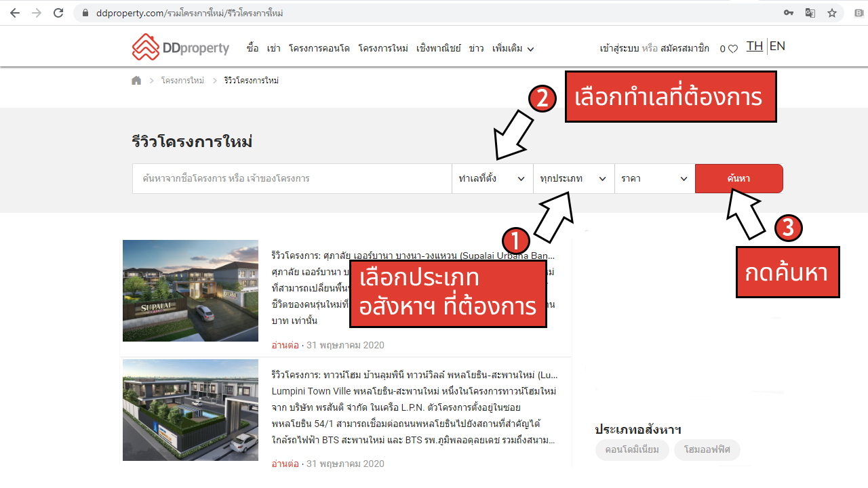The height and width of the screenshot is (488, 868).
Task: Select the คอนโดมิเนียม property type tag
Action: (632, 449)
